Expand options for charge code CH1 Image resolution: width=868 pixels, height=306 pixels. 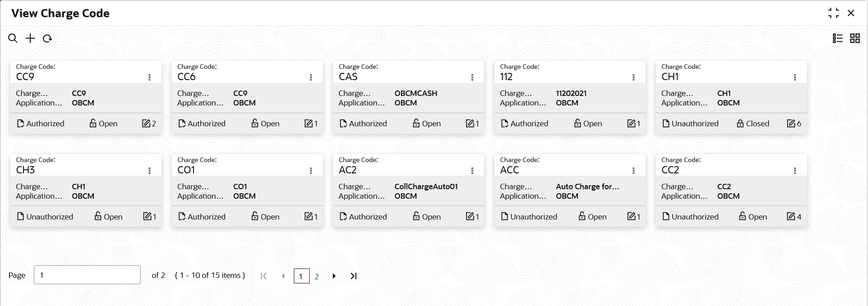[x=794, y=77]
